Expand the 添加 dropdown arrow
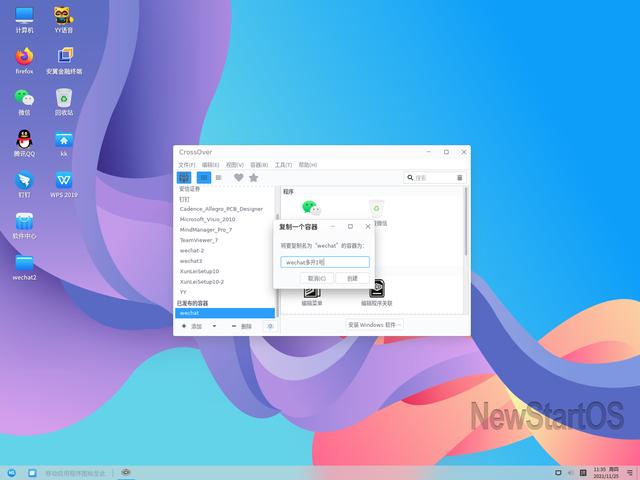Screen dimensions: 640x480 tap(213, 326)
